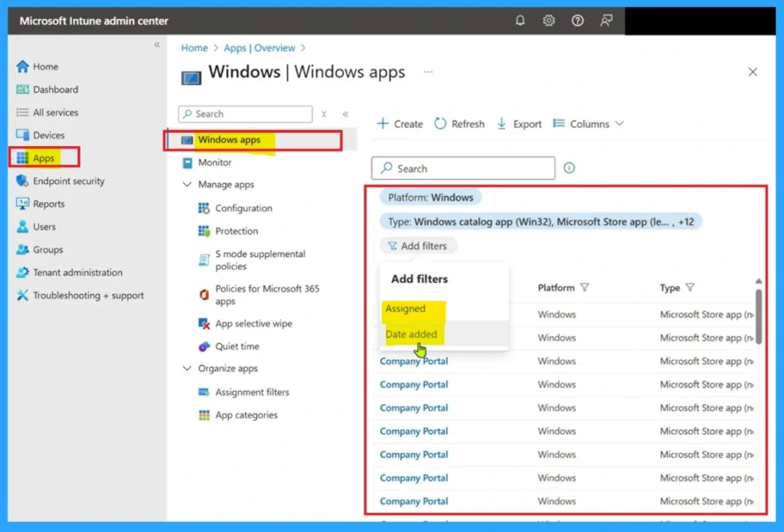Collapse the Organize apps section
The height and width of the screenshot is (532, 784).
coord(187,368)
